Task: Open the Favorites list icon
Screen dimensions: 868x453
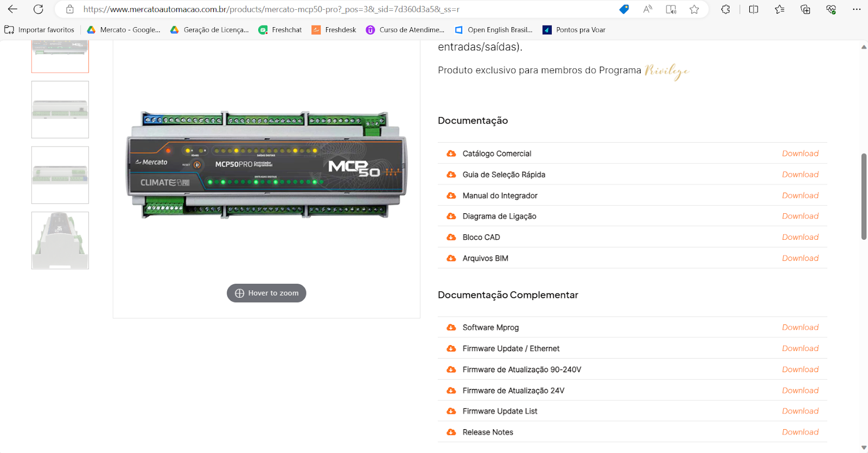Action: coord(780,9)
